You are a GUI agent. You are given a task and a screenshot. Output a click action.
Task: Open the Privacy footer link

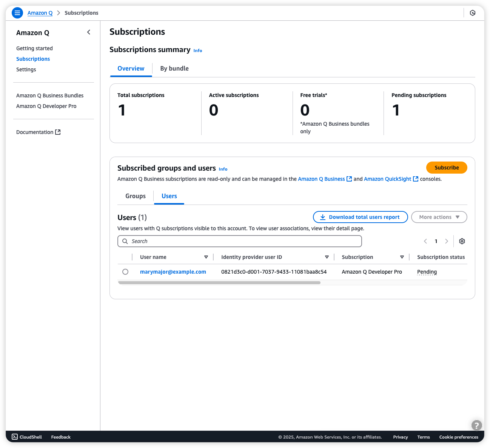(x=401, y=437)
